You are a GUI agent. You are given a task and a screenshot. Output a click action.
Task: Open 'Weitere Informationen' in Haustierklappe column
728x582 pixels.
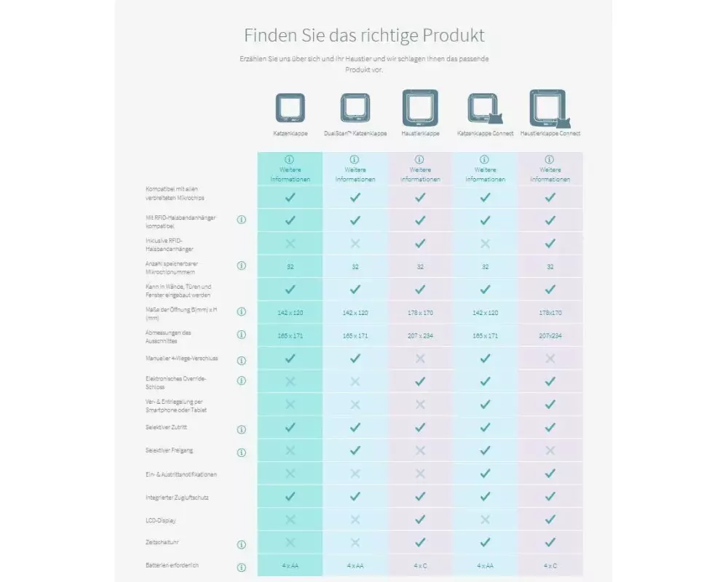point(420,169)
